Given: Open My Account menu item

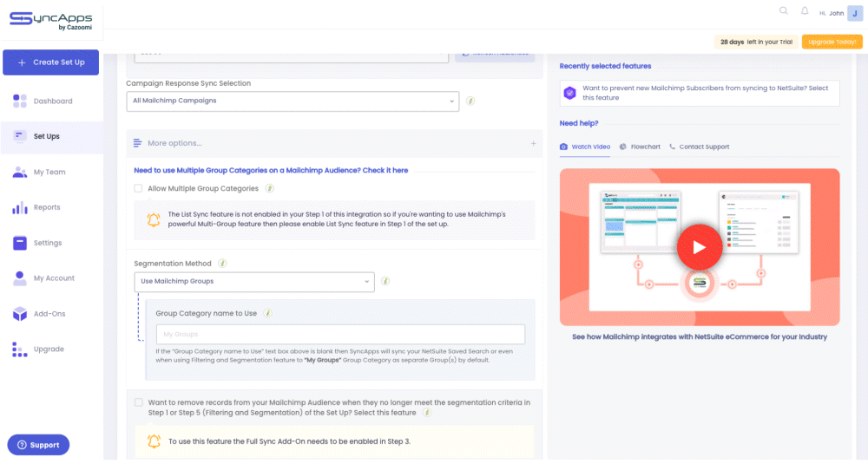Looking at the screenshot, I should 54,278.
